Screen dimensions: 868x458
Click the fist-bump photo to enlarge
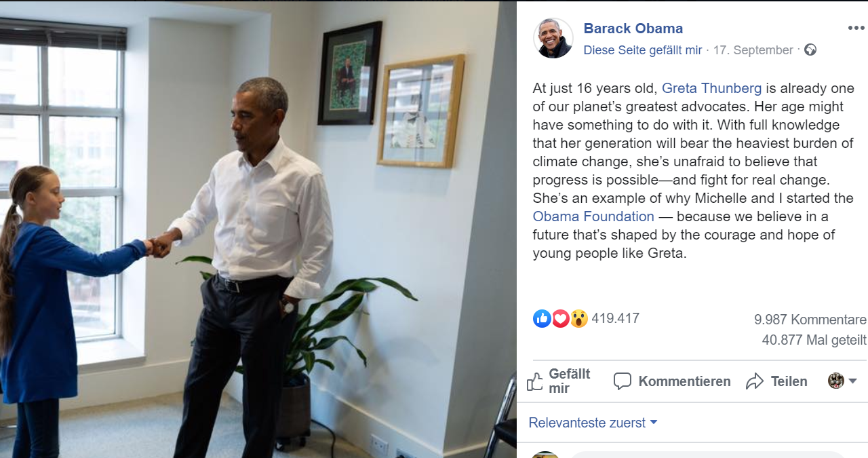(x=258, y=231)
